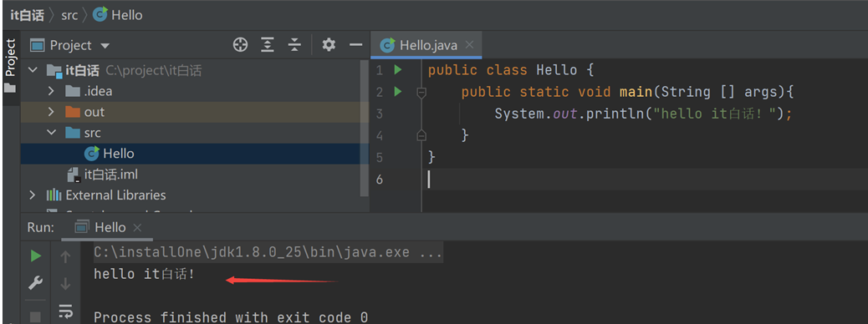
Task: Click the main method name on line 2
Action: 636,92
